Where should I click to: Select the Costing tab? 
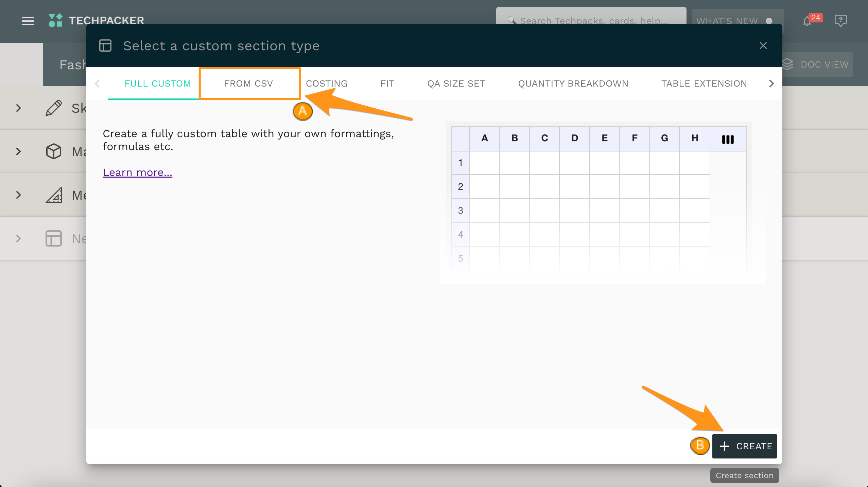pos(327,84)
